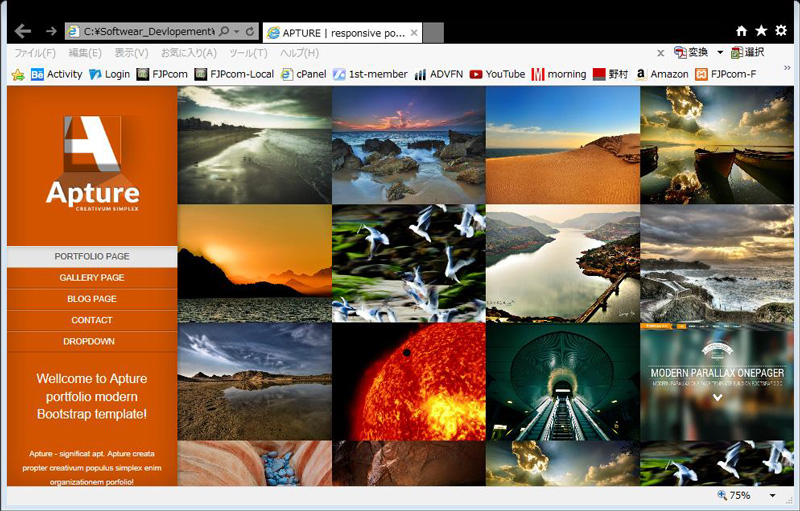The image size is (800, 511).
Task: Click the Apture logo in the sidebar
Action: [92, 164]
